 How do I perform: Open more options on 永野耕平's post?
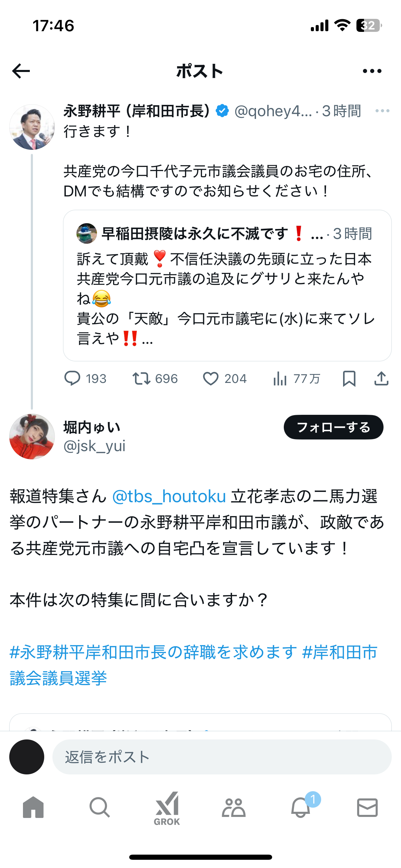382,111
